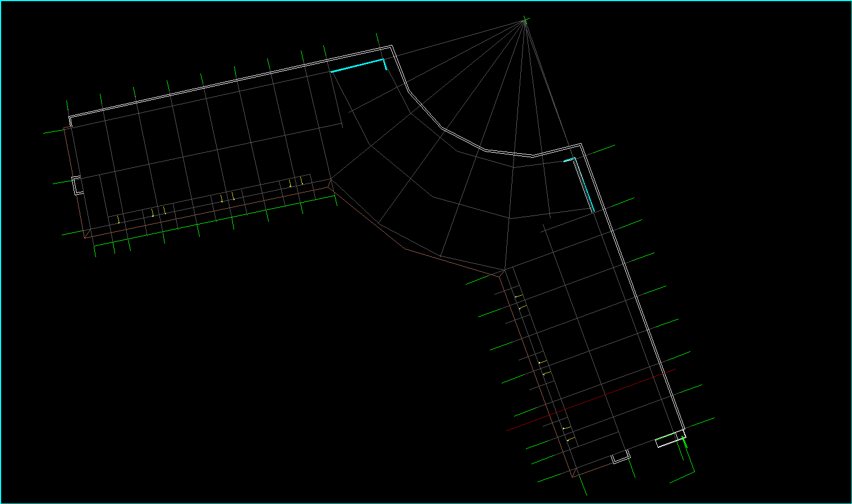Click the radial grid convergence point at top
Screen dimensions: 852x504
coord(525,21)
